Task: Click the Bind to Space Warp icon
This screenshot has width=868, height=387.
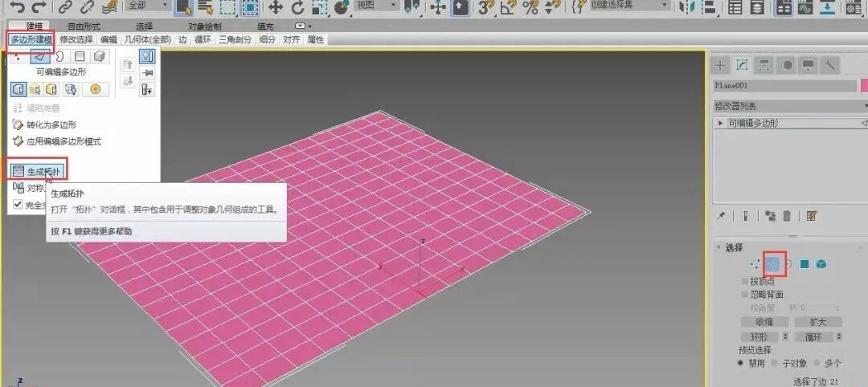Action: pyautogui.click(x=109, y=6)
